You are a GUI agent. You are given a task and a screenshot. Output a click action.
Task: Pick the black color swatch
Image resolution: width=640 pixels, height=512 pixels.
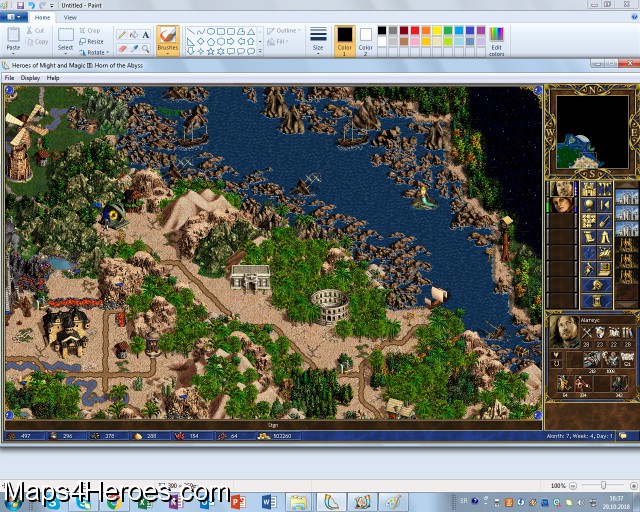tap(382, 31)
